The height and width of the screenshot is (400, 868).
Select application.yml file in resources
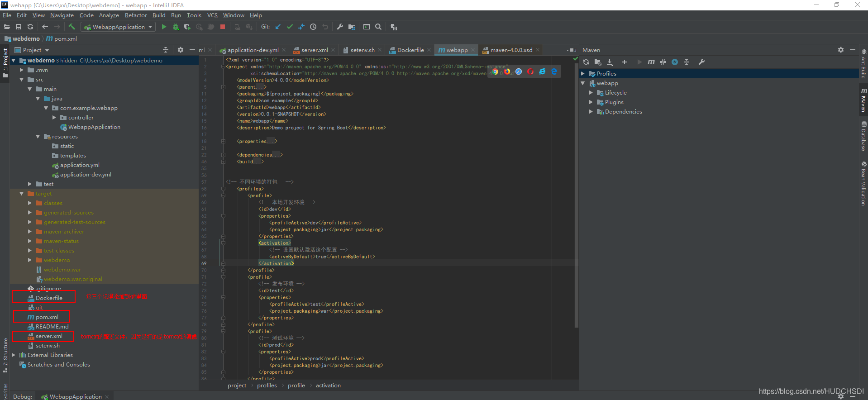(x=80, y=165)
